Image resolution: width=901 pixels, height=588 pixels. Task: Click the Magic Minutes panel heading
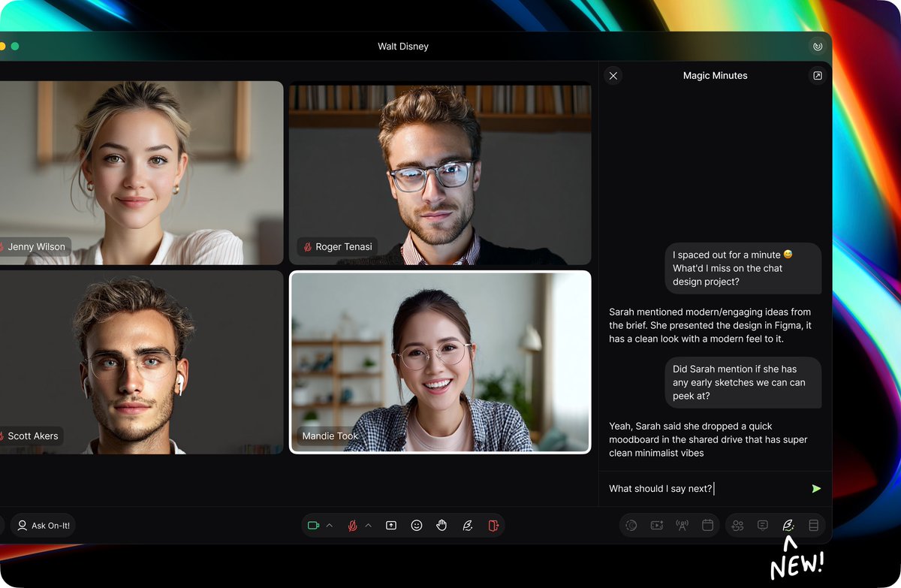[716, 76]
